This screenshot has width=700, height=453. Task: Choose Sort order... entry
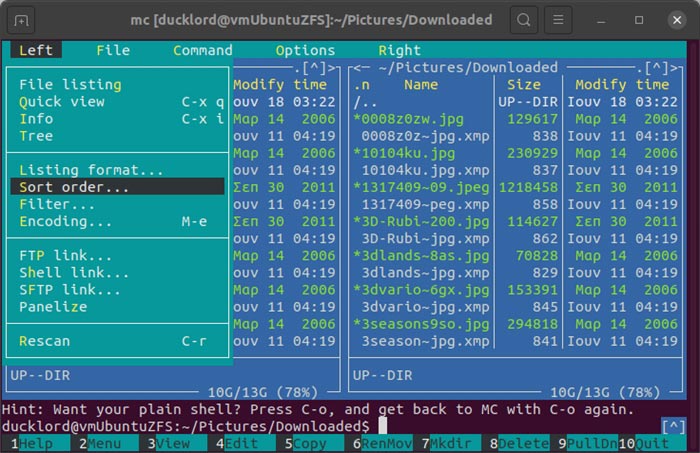(x=117, y=187)
